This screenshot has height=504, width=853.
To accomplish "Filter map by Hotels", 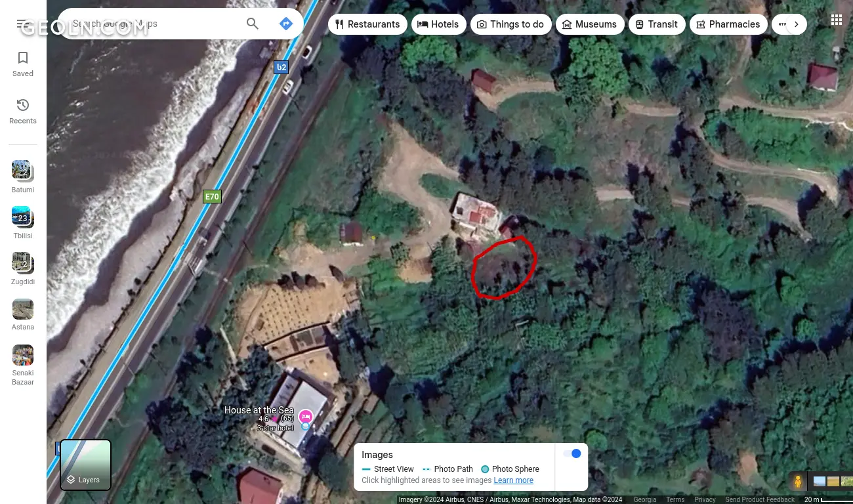I will [x=438, y=24].
